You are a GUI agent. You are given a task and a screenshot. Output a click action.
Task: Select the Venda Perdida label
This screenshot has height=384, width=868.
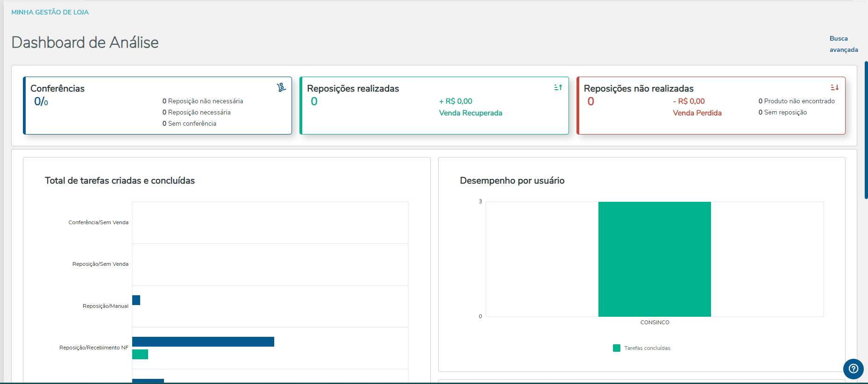[x=697, y=113]
